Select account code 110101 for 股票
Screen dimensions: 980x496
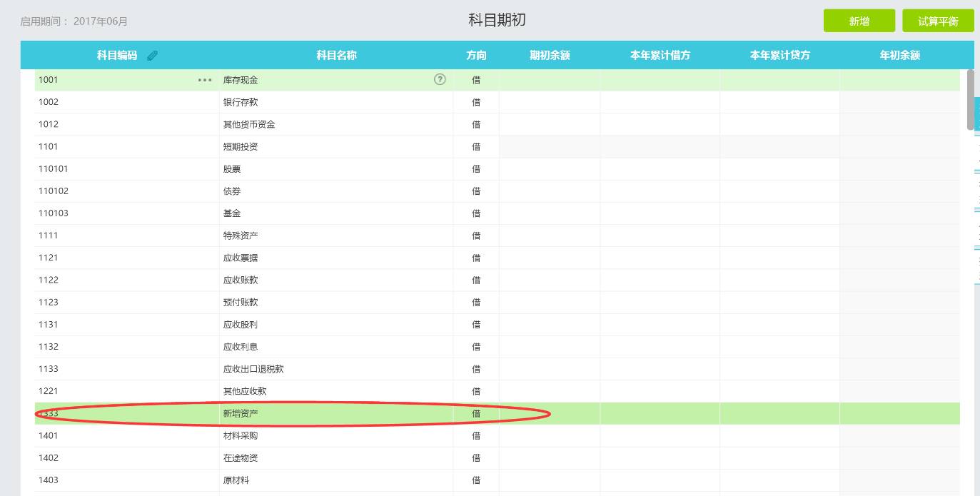[x=54, y=168]
